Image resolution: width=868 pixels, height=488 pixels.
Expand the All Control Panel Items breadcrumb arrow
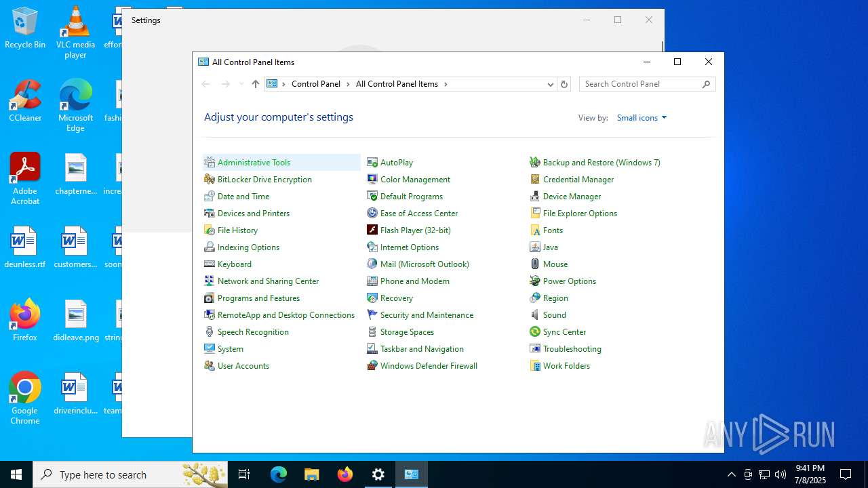tap(446, 84)
